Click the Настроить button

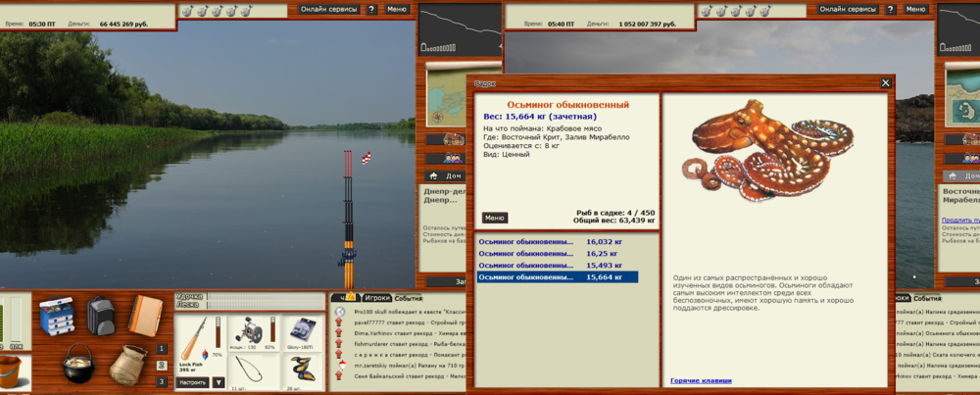192,382
